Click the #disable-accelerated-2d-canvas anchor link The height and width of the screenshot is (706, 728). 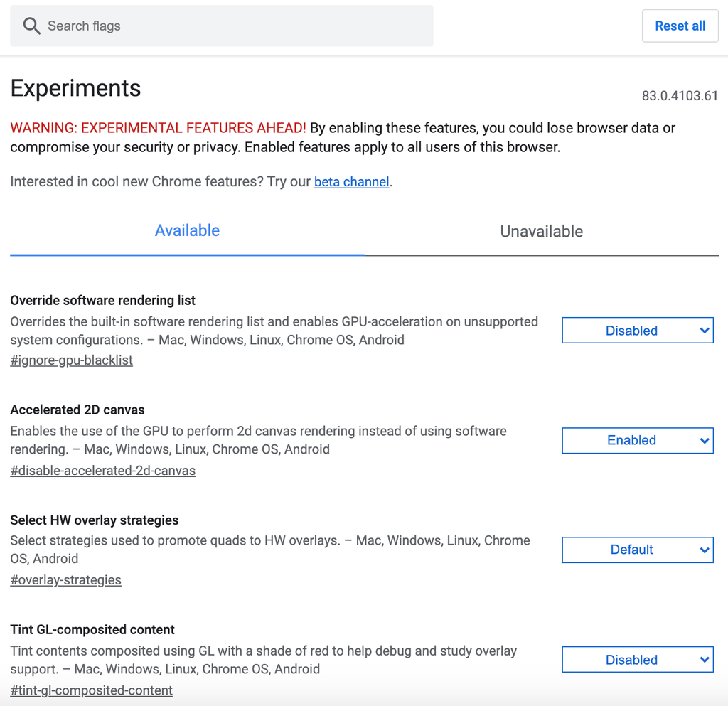[x=102, y=471]
